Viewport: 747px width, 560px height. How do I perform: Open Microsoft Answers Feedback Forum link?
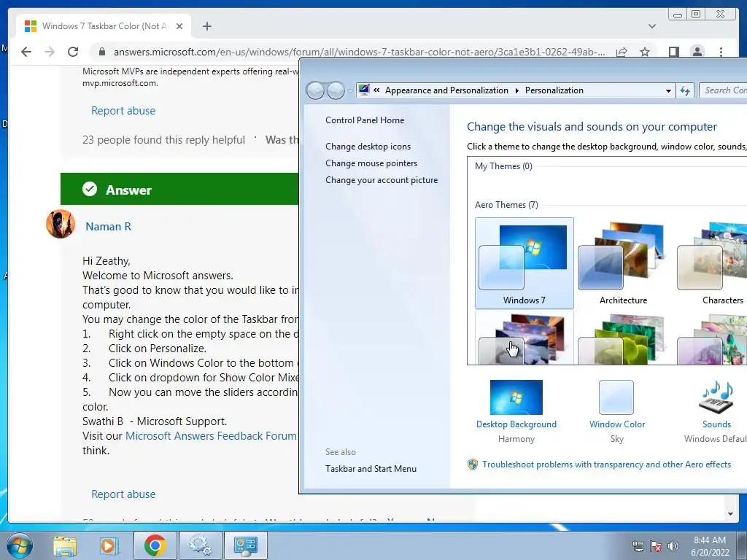coord(211,436)
